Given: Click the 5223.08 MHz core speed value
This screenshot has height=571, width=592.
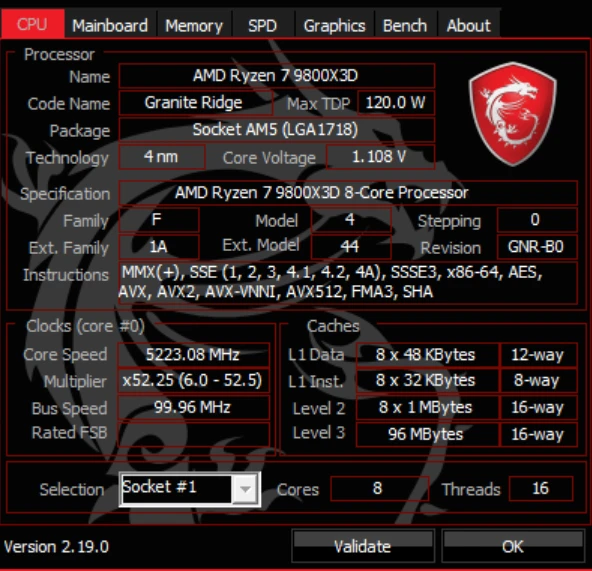Looking at the screenshot, I should (x=194, y=355).
